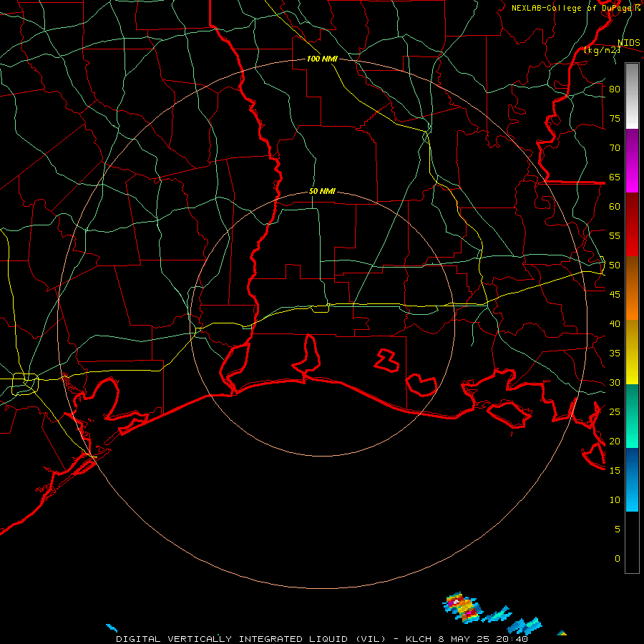The image size is (644, 644).
Task: Click the 20:40 timestamp
Action: point(512,639)
